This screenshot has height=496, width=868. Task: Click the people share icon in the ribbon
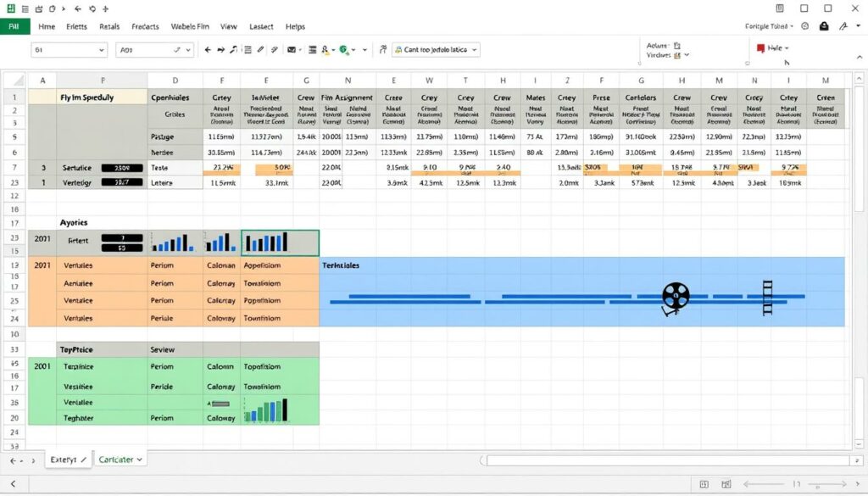(382, 50)
